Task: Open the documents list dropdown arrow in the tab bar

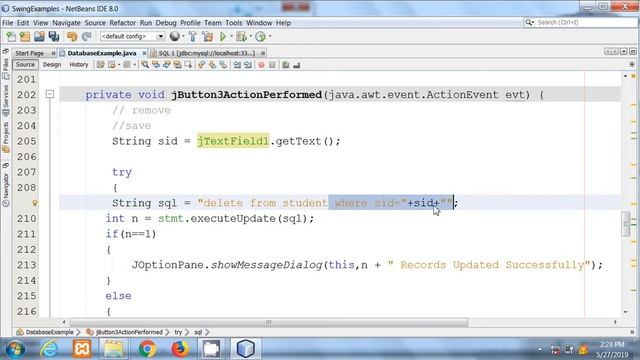Action: click(623, 51)
